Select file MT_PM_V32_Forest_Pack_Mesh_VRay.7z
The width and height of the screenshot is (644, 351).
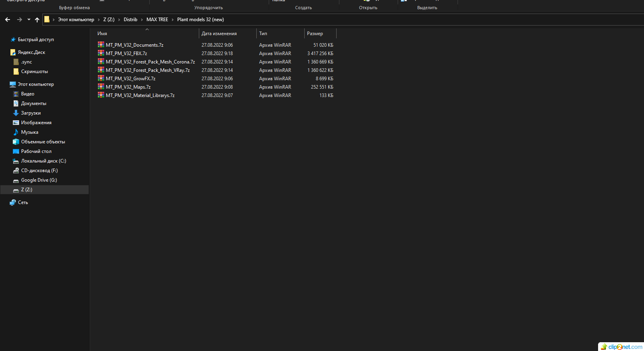pyautogui.click(x=148, y=70)
